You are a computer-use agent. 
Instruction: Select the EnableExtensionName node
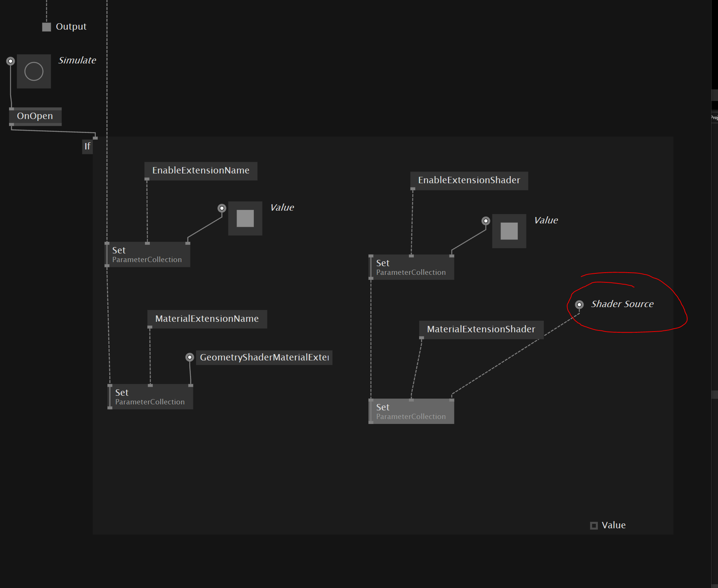tap(201, 170)
